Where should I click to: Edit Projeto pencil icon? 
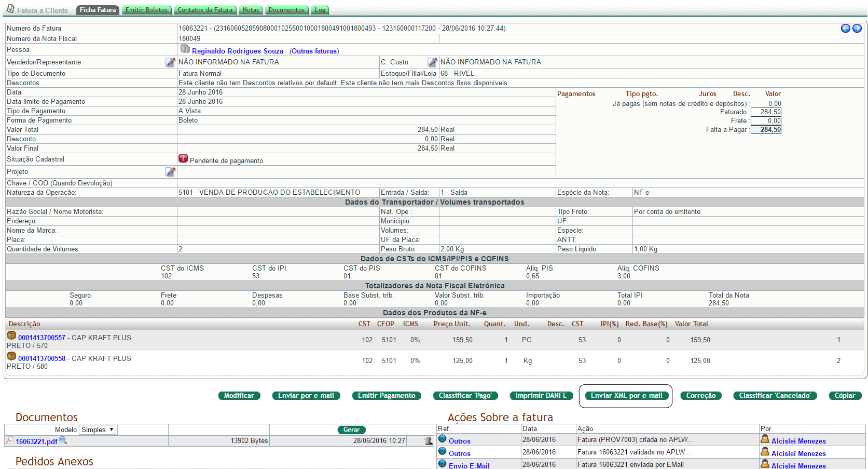point(170,171)
